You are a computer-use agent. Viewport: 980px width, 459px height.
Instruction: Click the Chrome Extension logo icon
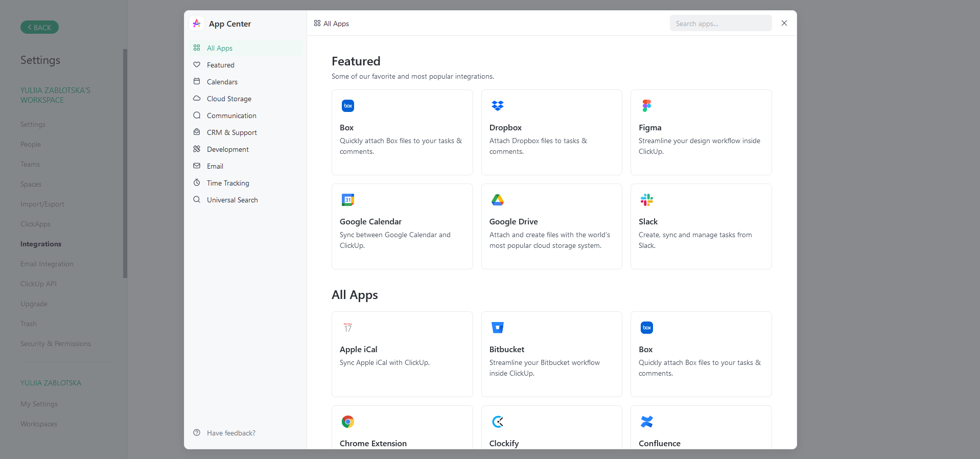[x=348, y=422]
